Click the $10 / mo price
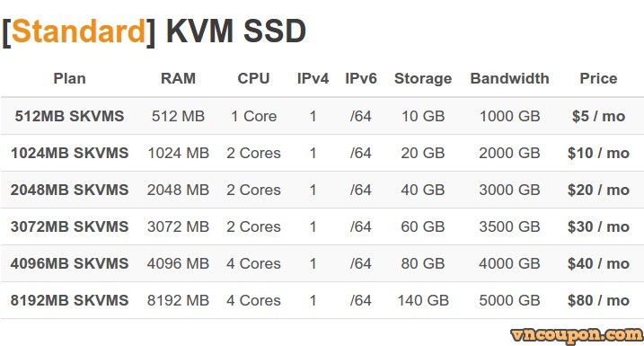Screen dimensions: 644x346 pos(598,153)
